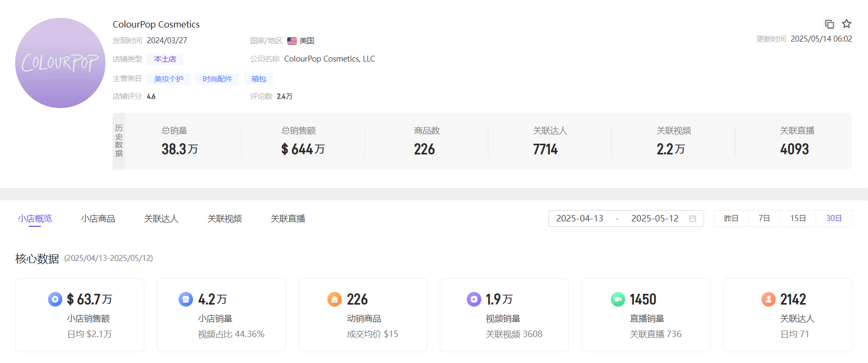Click the end date 2025-05-12 field
Image resolution: width=868 pixels, height=363 pixels.
click(x=655, y=218)
